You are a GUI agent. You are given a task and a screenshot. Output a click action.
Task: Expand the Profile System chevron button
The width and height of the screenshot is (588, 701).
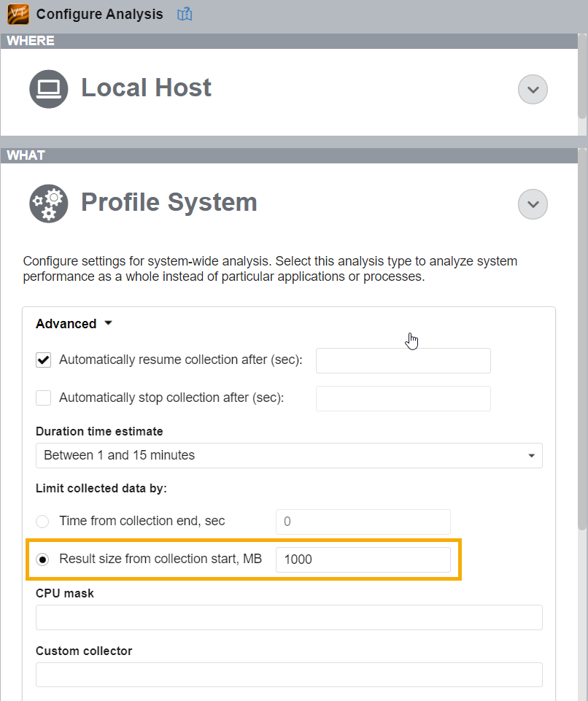coord(533,204)
